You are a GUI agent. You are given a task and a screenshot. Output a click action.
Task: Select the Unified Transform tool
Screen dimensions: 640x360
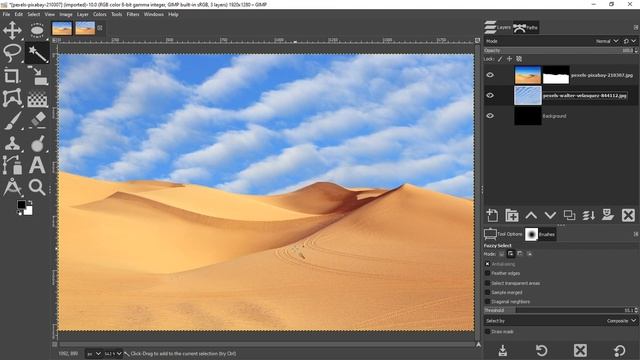tap(37, 76)
